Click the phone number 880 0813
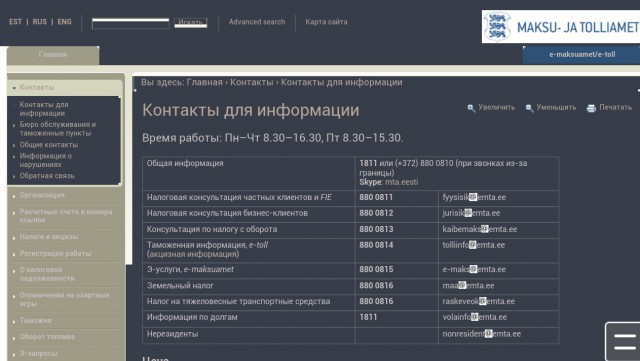This screenshot has height=361, width=640. pyautogui.click(x=376, y=229)
